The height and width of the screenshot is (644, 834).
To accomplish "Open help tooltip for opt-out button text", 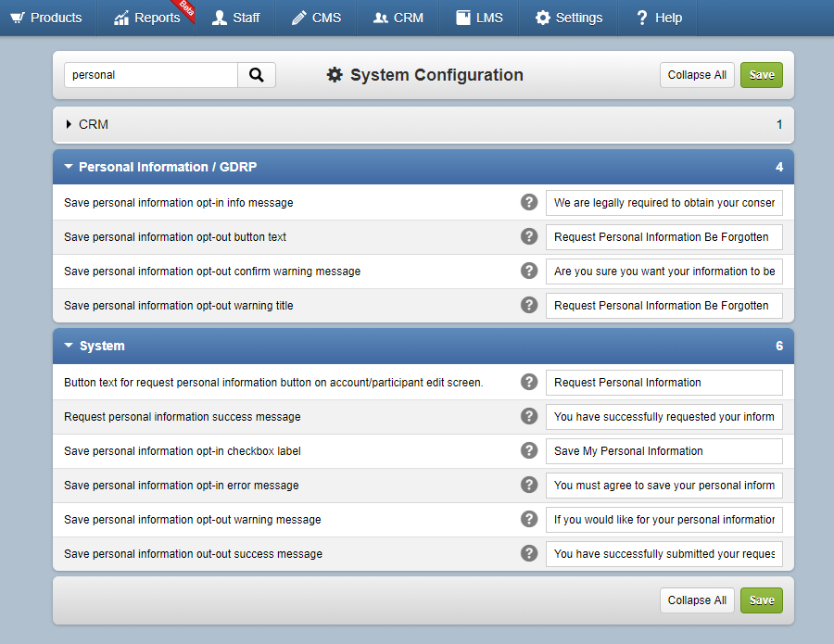I will click(x=529, y=235).
